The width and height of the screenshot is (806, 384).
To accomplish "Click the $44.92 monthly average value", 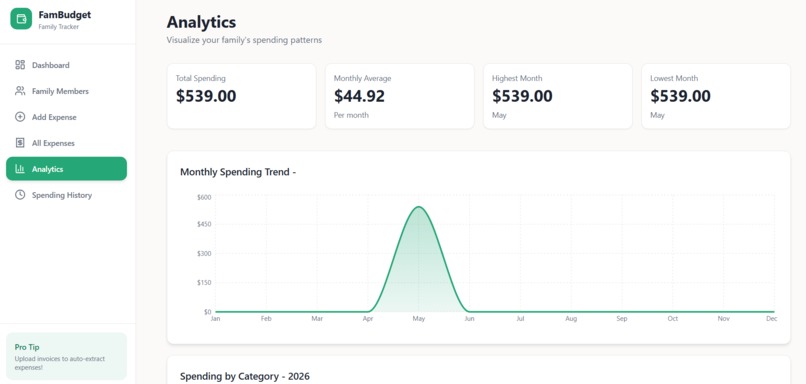I will [x=359, y=96].
